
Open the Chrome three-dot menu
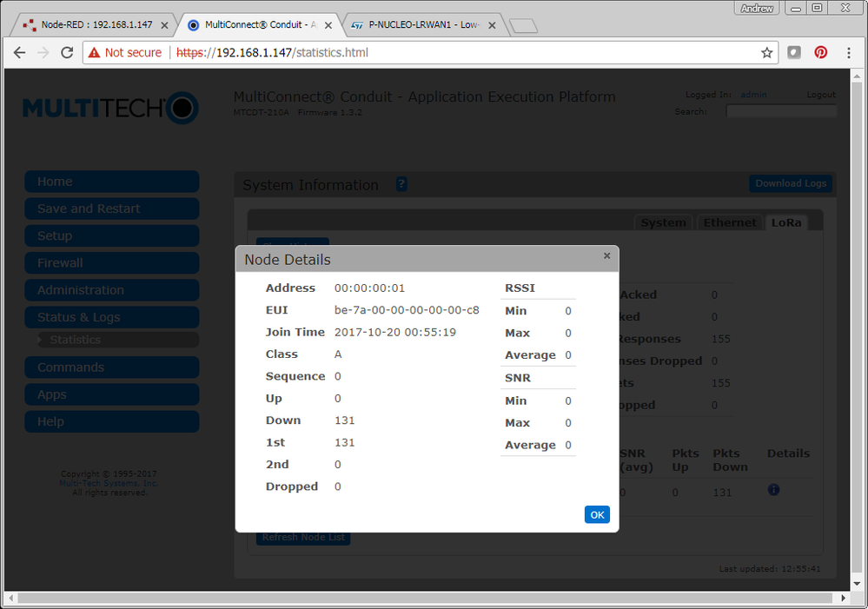[x=849, y=53]
